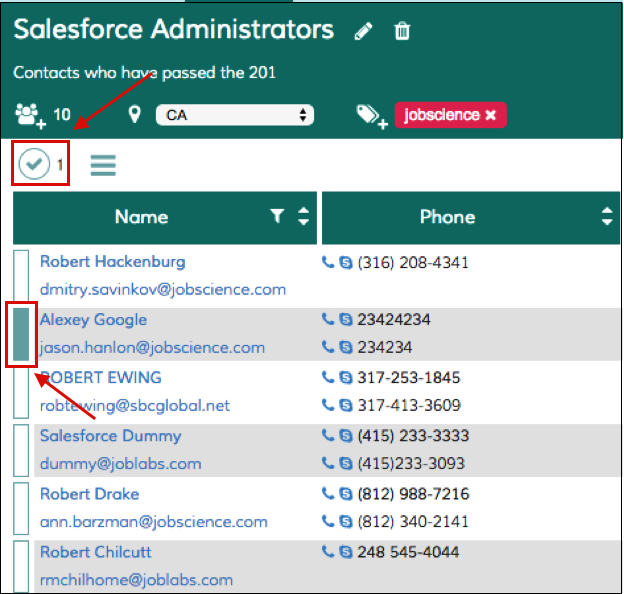Open Robert Hackenburg's contact
624x594 pixels.
point(113,262)
